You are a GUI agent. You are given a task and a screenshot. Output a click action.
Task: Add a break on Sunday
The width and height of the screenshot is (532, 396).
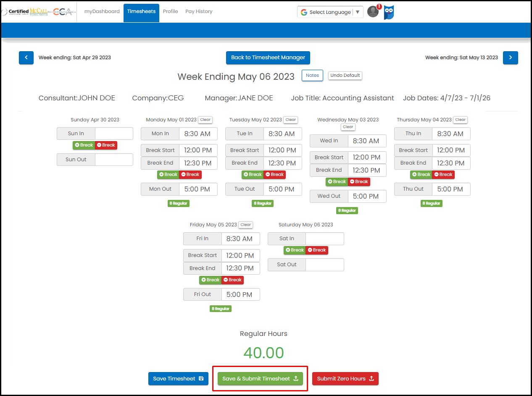[x=84, y=145]
